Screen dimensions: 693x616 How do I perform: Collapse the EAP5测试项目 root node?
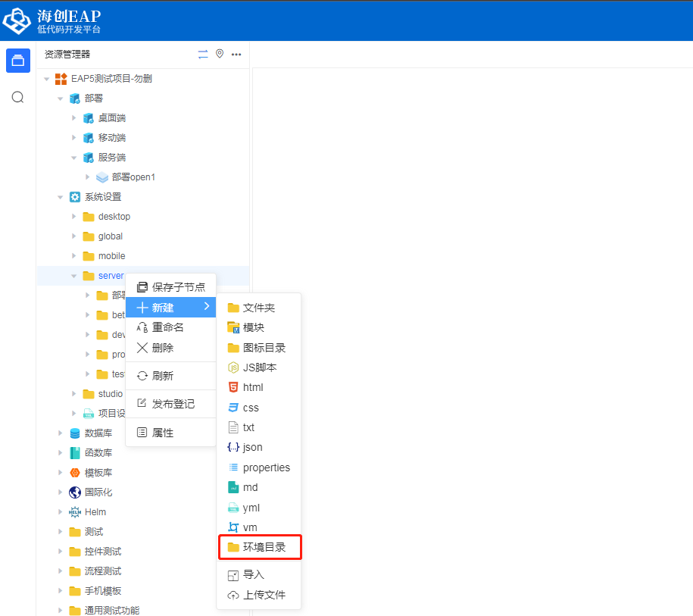click(x=47, y=79)
